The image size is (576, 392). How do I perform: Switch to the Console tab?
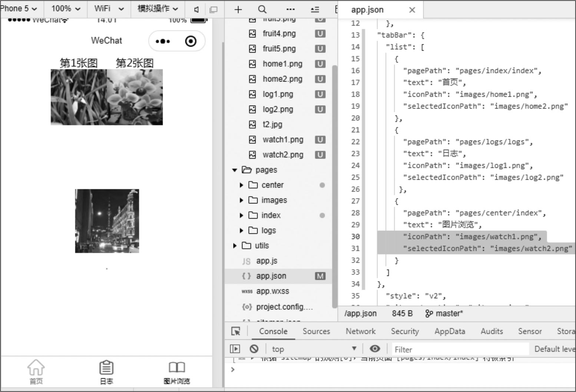273,331
